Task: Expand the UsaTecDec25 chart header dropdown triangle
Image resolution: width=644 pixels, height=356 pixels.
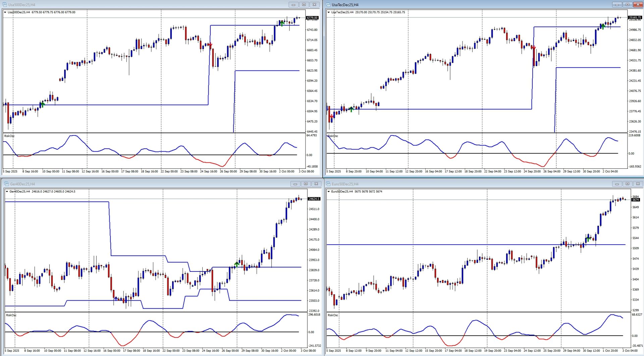Action: coord(328,12)
